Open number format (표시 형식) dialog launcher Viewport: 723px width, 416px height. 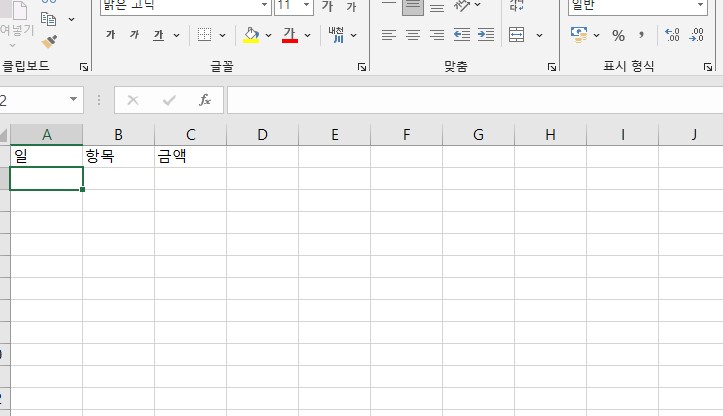[708, 67]
